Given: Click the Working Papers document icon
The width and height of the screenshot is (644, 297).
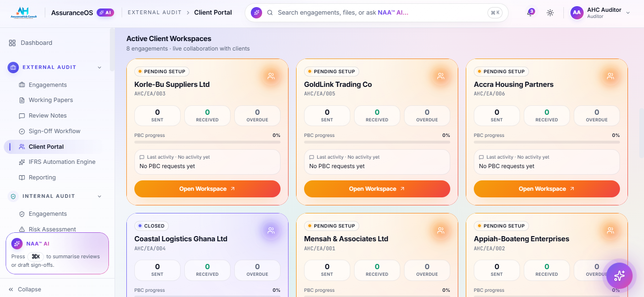Looking at the screenshot, I should pos(22,100).
